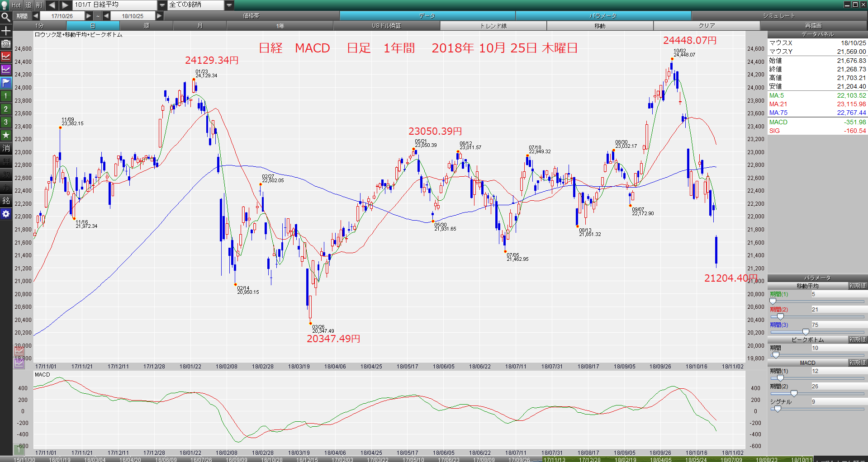This screenshot has width=868, height=462.
Task: Click the 再描画 redraw button
Action: (x=814, y=26)
